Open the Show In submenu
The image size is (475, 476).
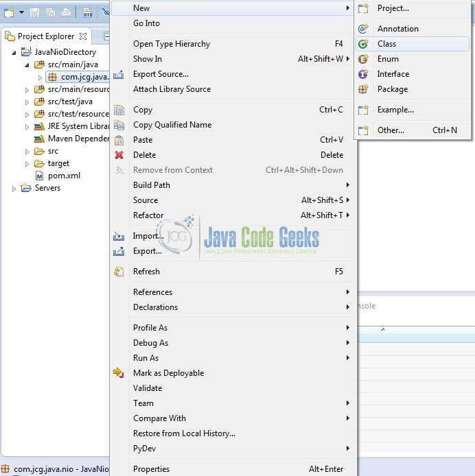tap(232, 59)
